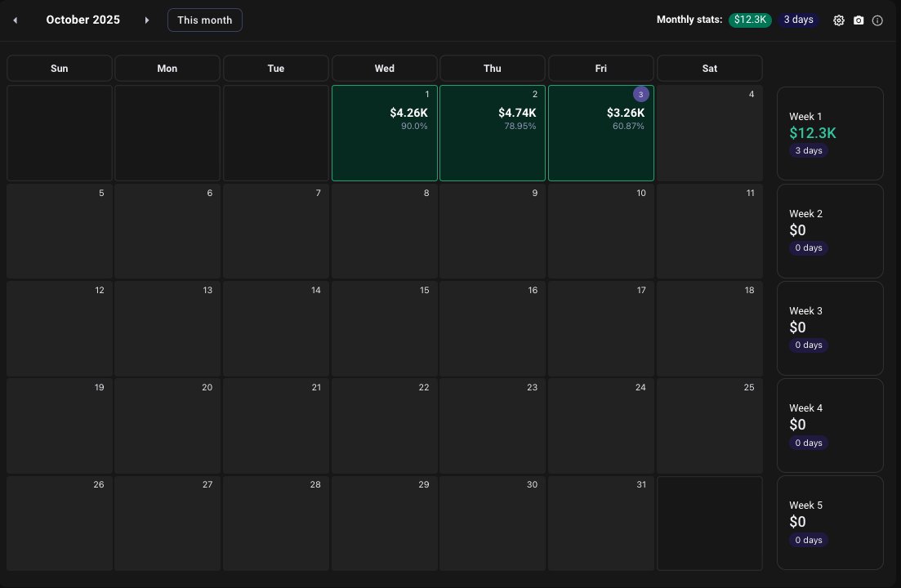901x588 pixels.
Task: Click the 90.0% win rate on October 1
Action: 414,127
